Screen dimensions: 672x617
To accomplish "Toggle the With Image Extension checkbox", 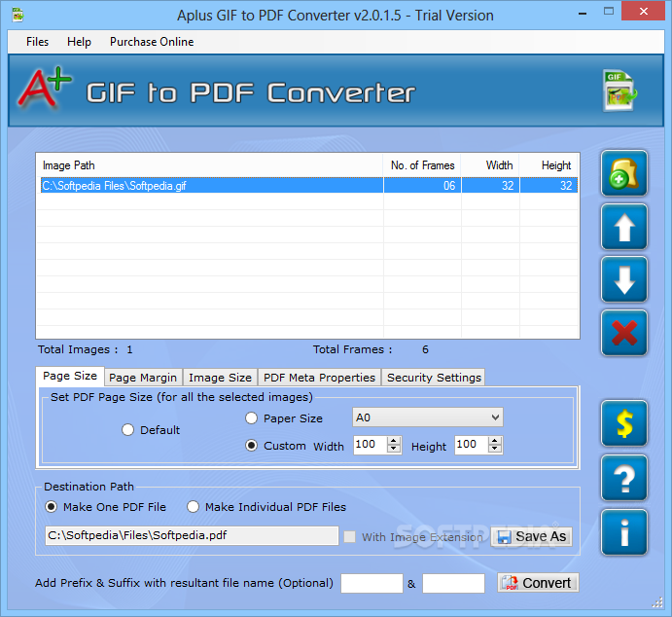I will pos(350,537).
